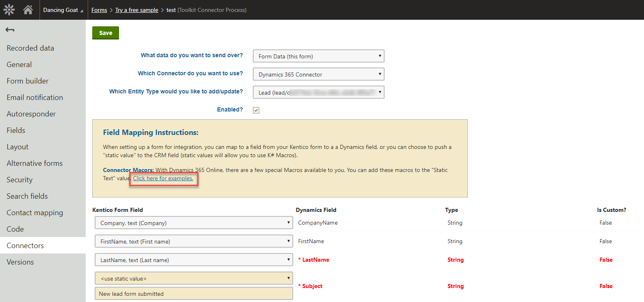Open the 'What data do you want to send over?' dropdown
This screenshot has width=644, height=302.
tap(318, 56)
